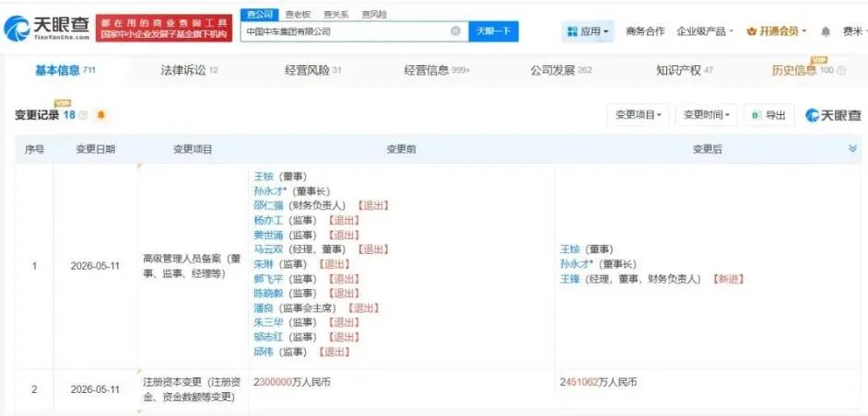The height and width of the screenshot is (416, 868).
Task: Open the 新进 经理 person link in 变更后
Action: click(570, 280)
